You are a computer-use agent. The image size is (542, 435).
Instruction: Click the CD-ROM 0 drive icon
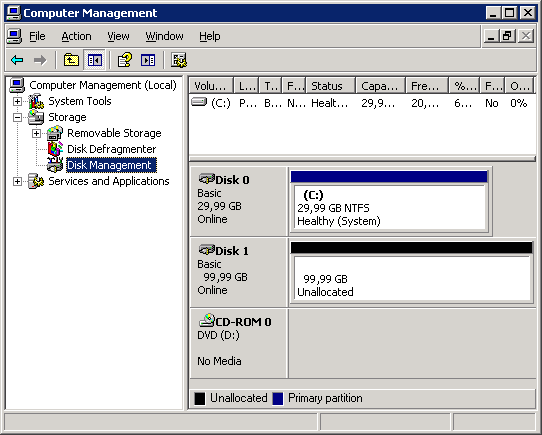pos(207,321)
